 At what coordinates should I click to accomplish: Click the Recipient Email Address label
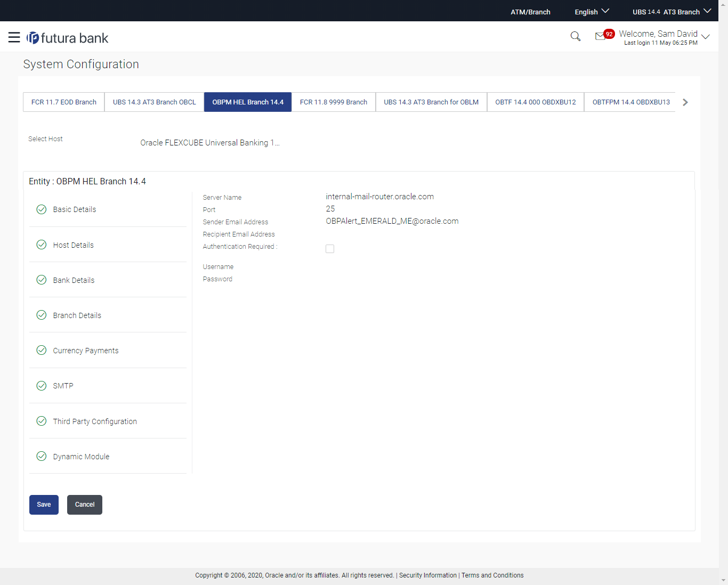[239, 234]
